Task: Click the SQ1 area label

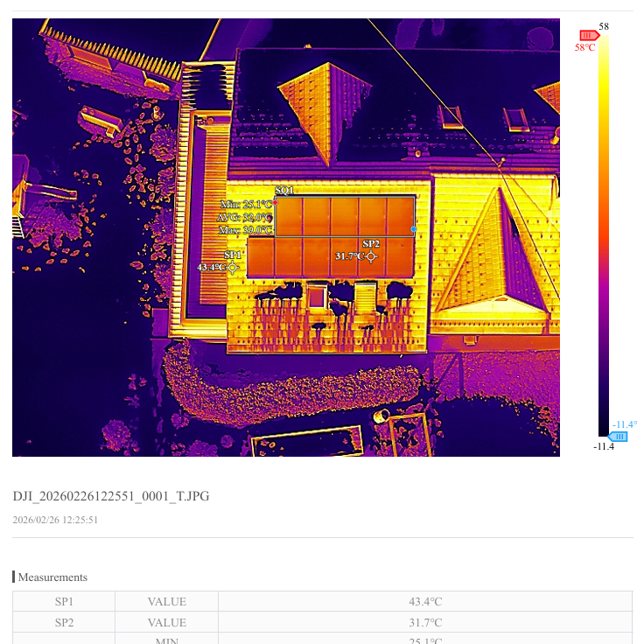Action: click(284, 190)
